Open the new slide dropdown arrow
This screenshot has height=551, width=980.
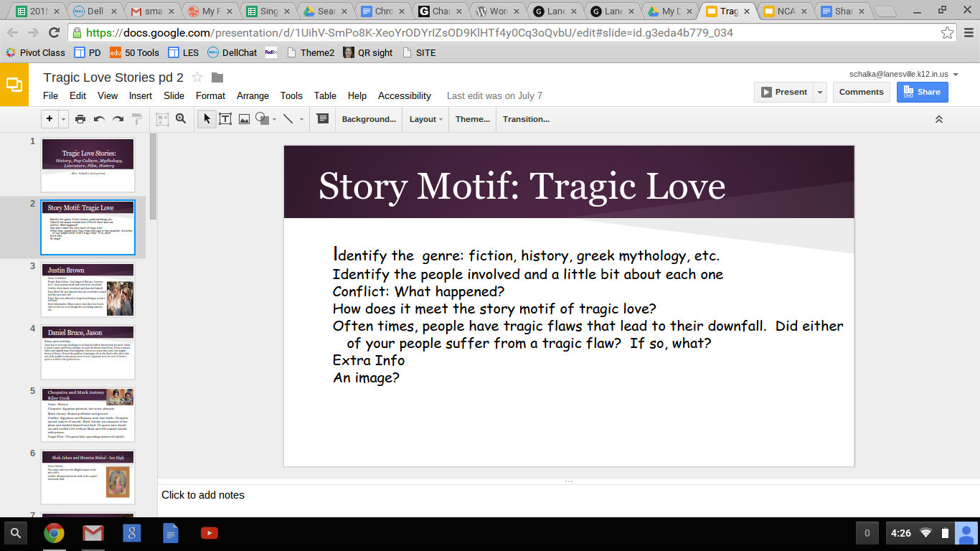coord(64,119)
